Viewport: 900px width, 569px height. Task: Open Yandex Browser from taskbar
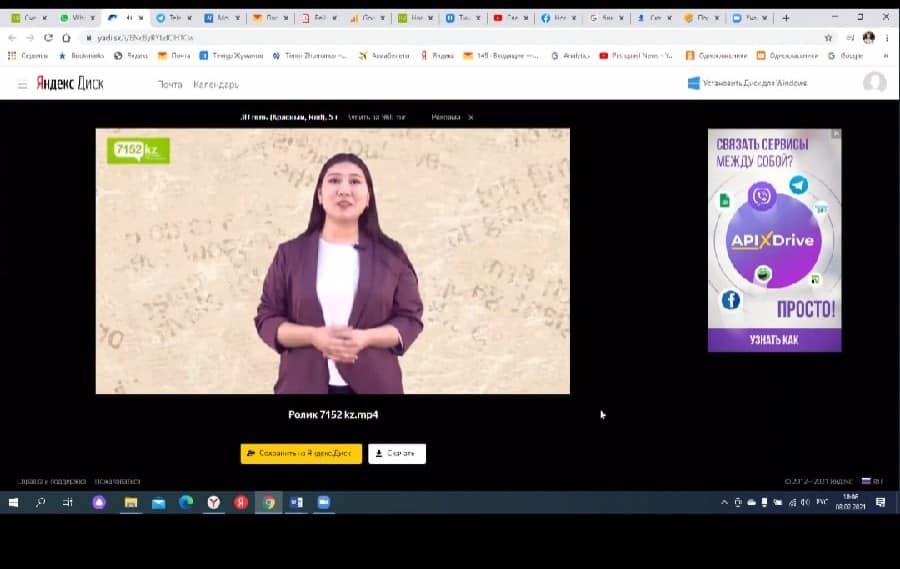(214, 502)
